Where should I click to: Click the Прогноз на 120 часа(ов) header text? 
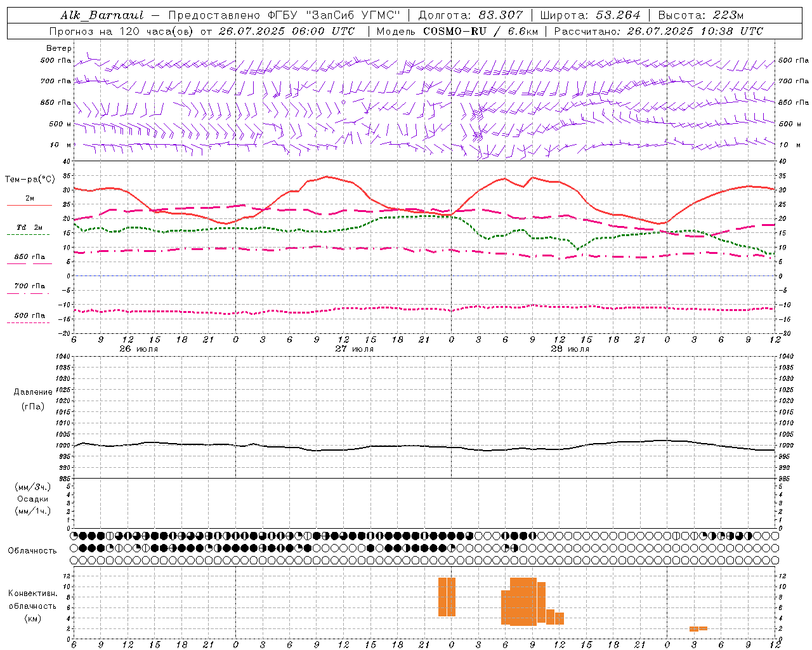[122, 31]
